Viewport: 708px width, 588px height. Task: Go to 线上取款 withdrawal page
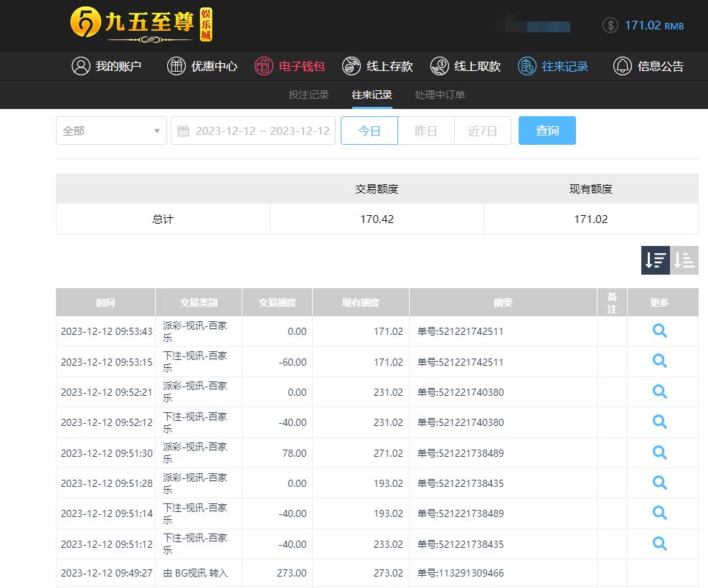point(465,66)
